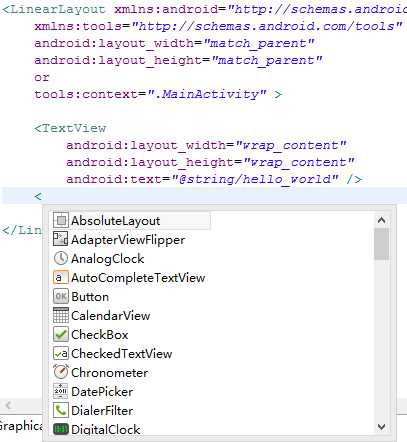Viewport: 407px width, 442px height.
Task: Click the LinearLayout match_parent layout_height line
Action: [x=178, y=60]
